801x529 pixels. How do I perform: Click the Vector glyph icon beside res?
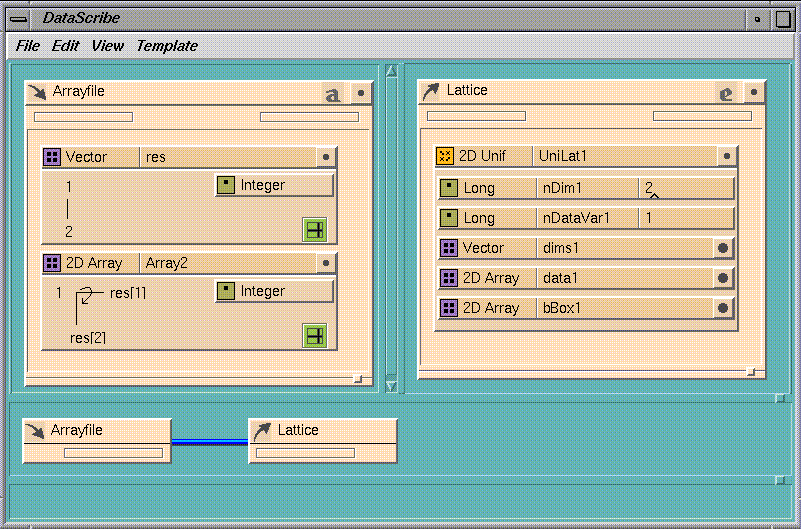coord(52,157)
